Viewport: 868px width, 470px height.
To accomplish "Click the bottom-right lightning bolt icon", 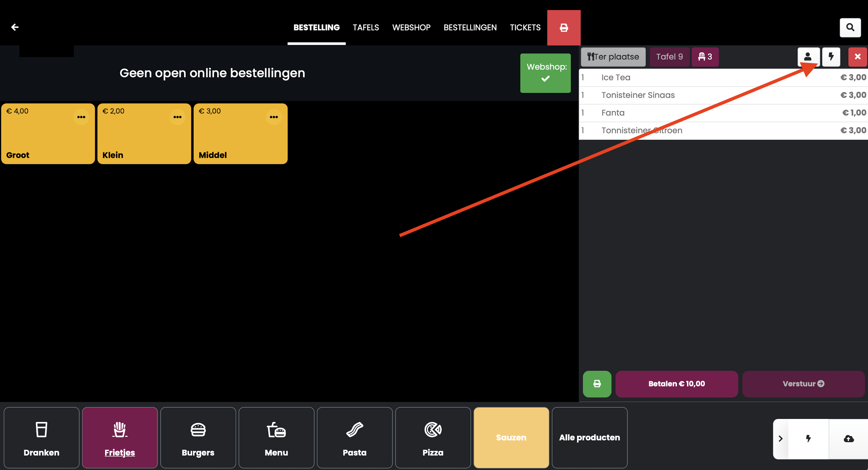I will click(x=808, y=438).
